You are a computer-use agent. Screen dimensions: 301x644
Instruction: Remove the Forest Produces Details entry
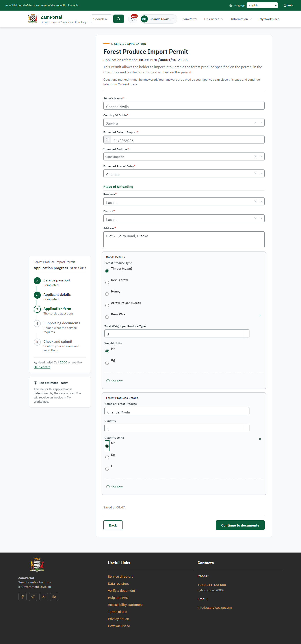[260, 439]
